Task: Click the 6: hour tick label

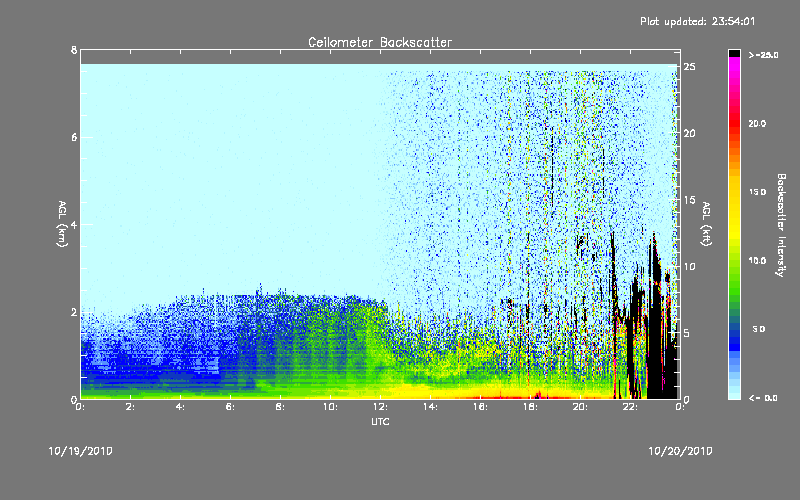Action: coord(230,407)
